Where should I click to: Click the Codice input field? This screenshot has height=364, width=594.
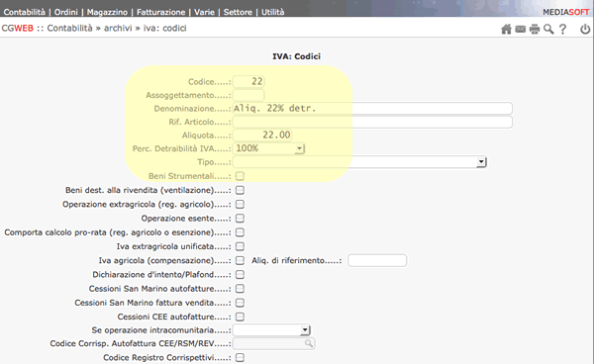coord(248,81)
